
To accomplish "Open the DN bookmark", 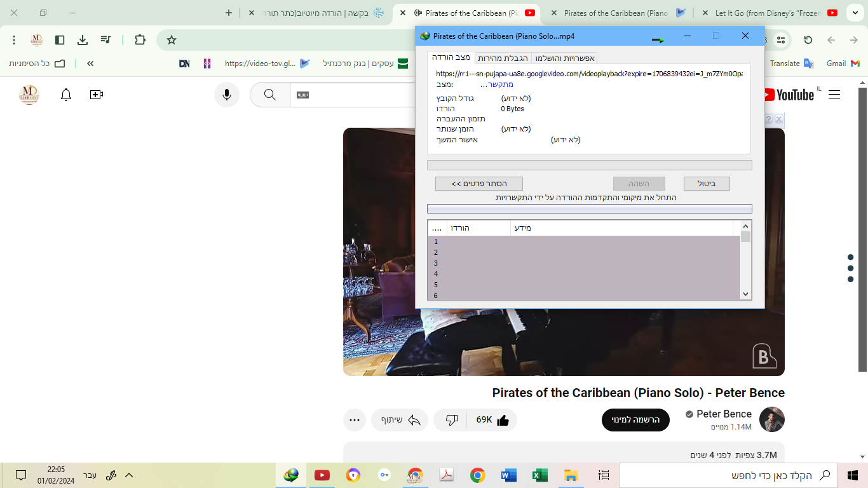I will point(184,64).
